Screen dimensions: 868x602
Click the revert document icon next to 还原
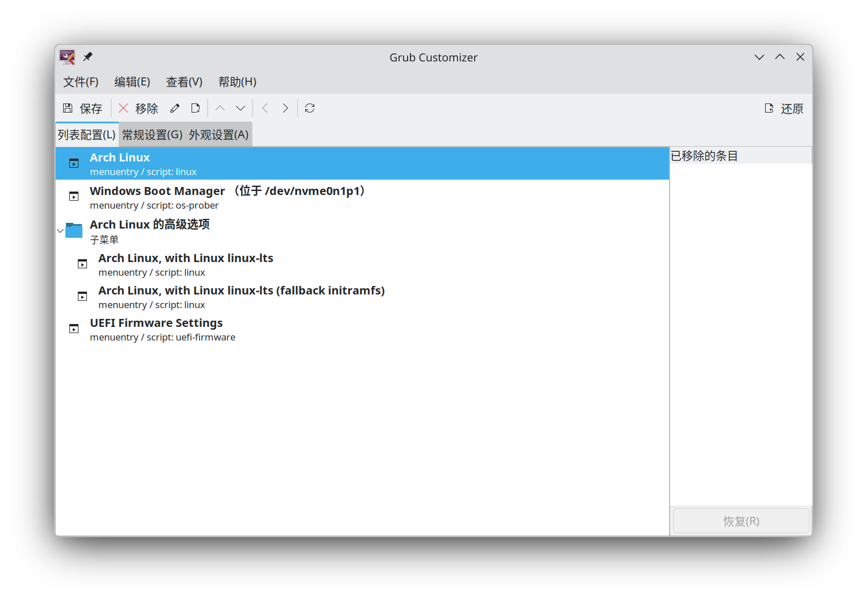click(x=769, y=108)
